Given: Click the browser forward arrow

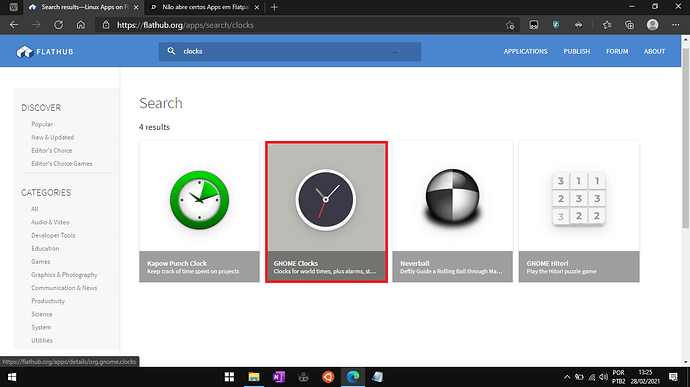Looking at the screenshot, I should (x=36, y=25).
